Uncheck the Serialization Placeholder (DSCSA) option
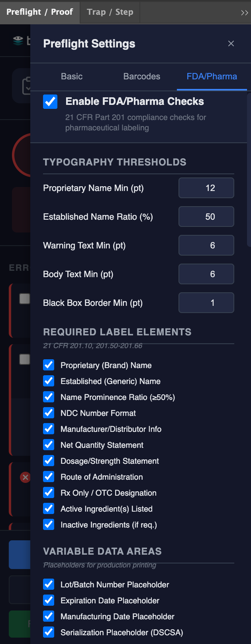 click(x=48, y=632)
